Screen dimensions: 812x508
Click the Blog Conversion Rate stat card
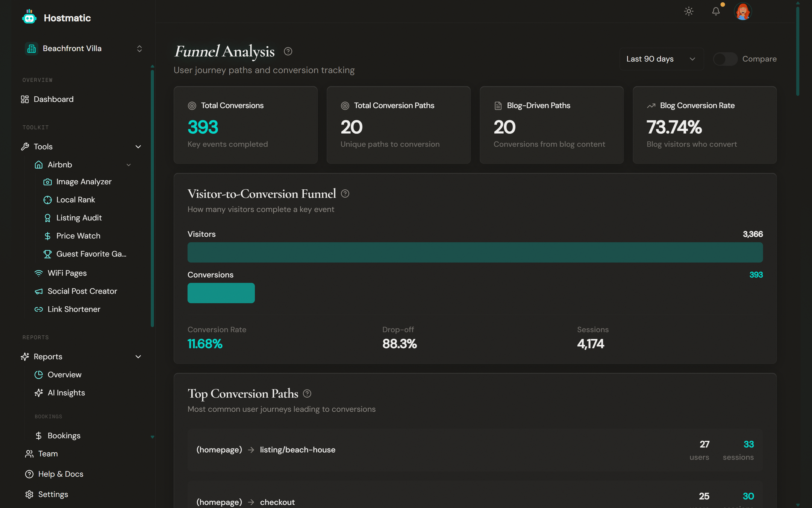pos(704,125)
